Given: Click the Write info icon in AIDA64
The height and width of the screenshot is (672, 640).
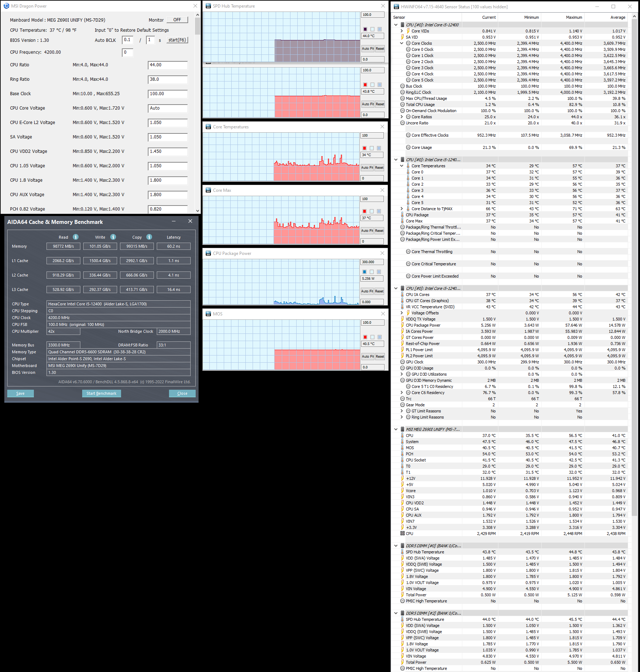Looking at the screenshot, I should pos(113,237).
